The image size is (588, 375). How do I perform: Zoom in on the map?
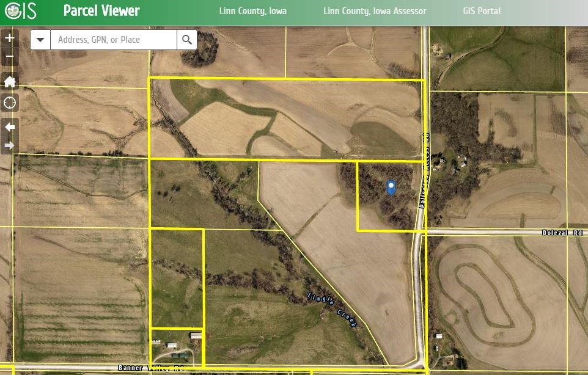click(x=9, y=38)
